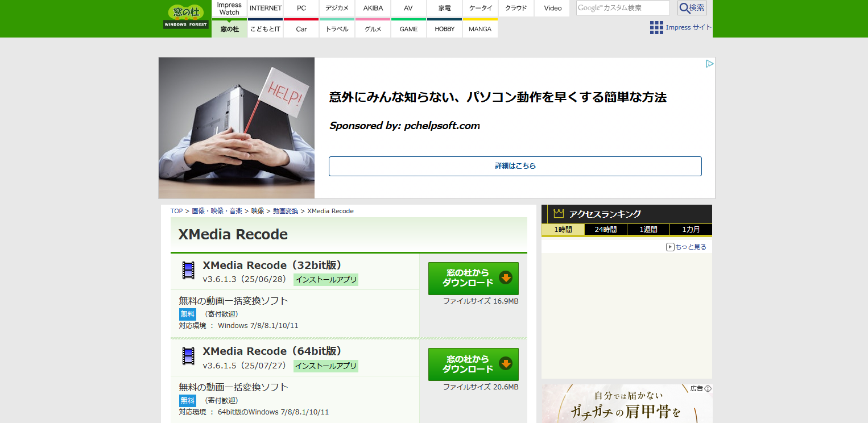
Task: Click the magnifier 検索 search button
Action: pyautogui.click(x=692, y=8)
